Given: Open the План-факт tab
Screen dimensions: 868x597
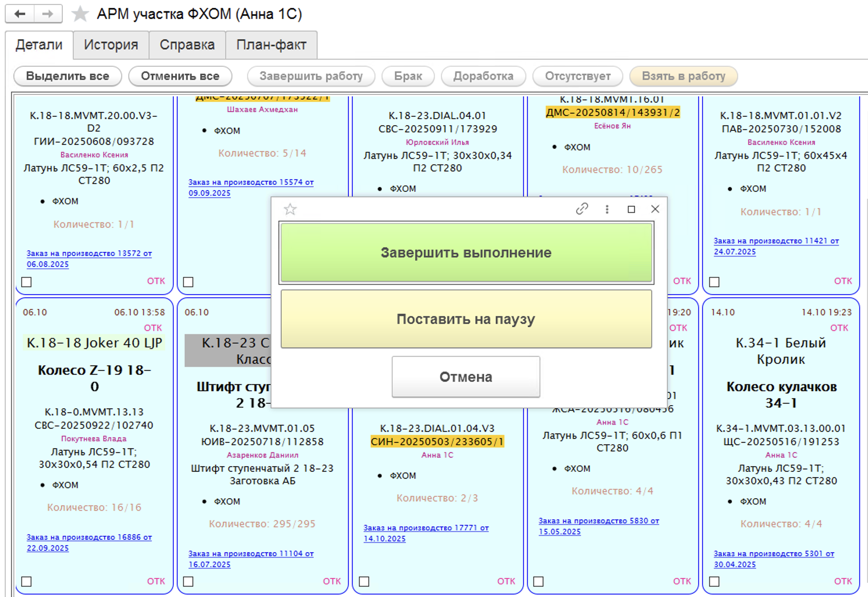Looking at the screenshot, I should pos(271,45).
